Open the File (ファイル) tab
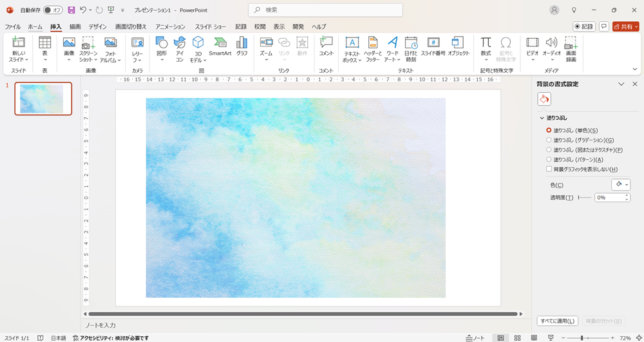 pos(13,26)
